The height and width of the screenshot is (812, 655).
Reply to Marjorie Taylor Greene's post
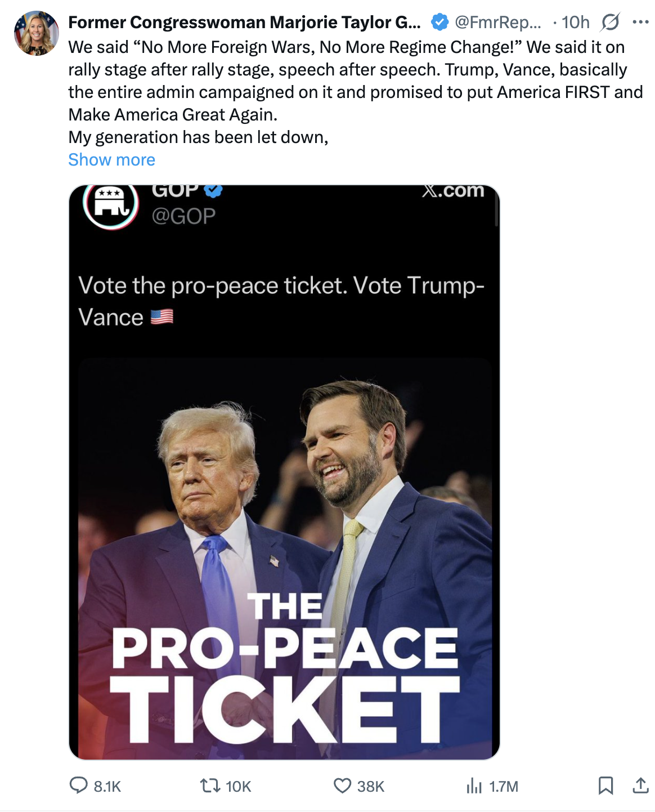pos(79,787)
